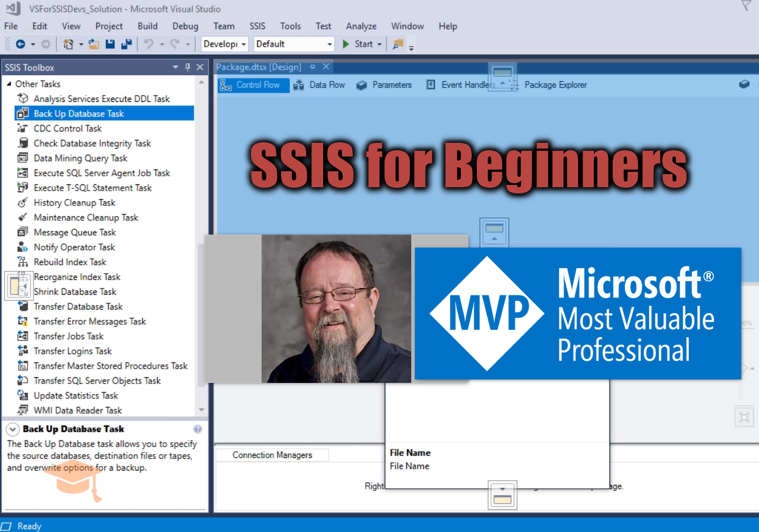Collapse the Other Tasks tree group
The height and width of the screenshot is (532, 759).
(9, 84)
